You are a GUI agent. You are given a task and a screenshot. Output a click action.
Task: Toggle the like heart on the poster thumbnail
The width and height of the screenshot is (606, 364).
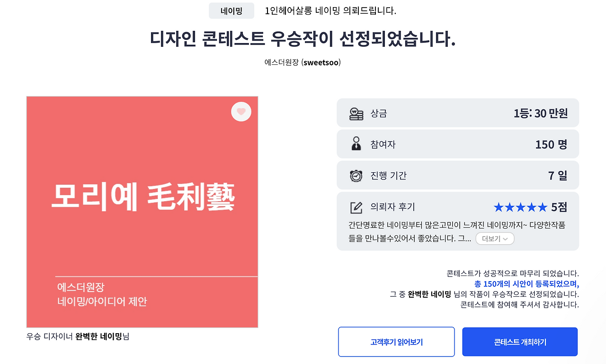pos(241,112)
